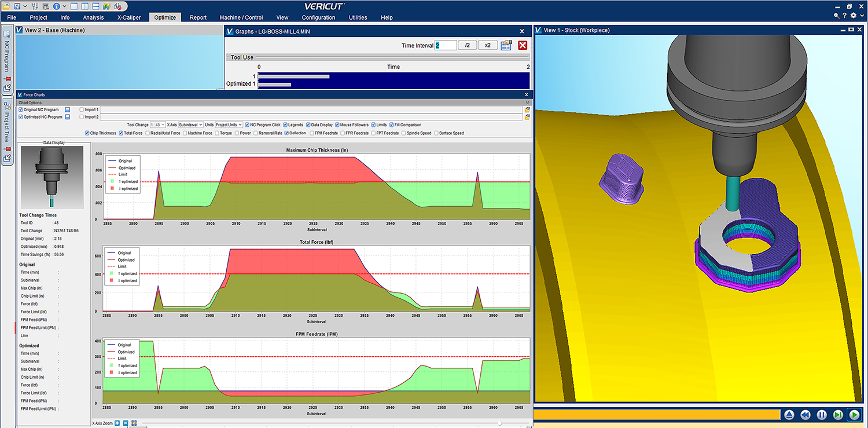
Task: Uncheck the Chip Thickness checkbox
Action: 87,133
